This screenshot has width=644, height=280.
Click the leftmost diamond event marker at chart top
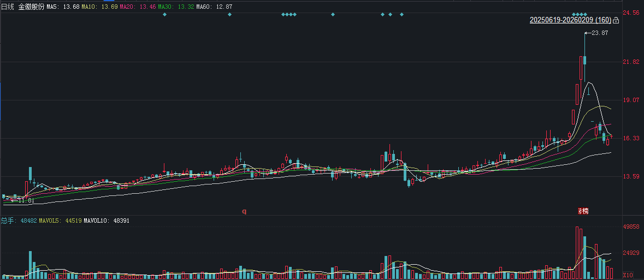165,14
